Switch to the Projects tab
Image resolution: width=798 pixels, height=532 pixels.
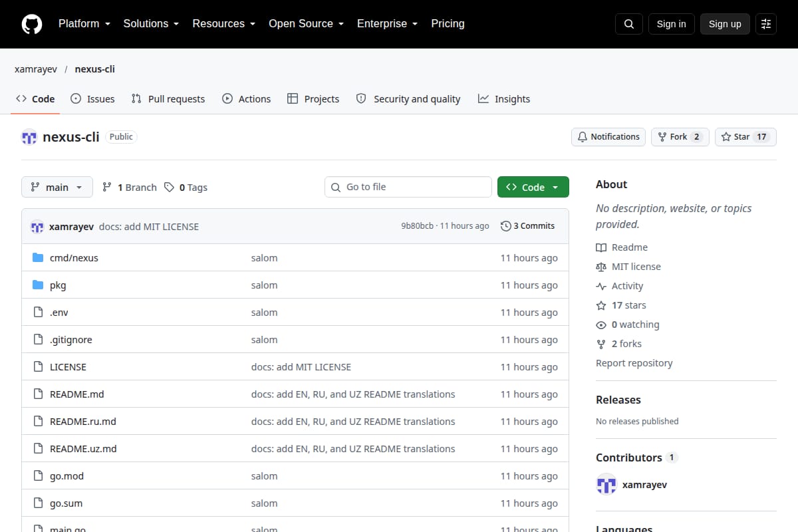coord(313,99)
